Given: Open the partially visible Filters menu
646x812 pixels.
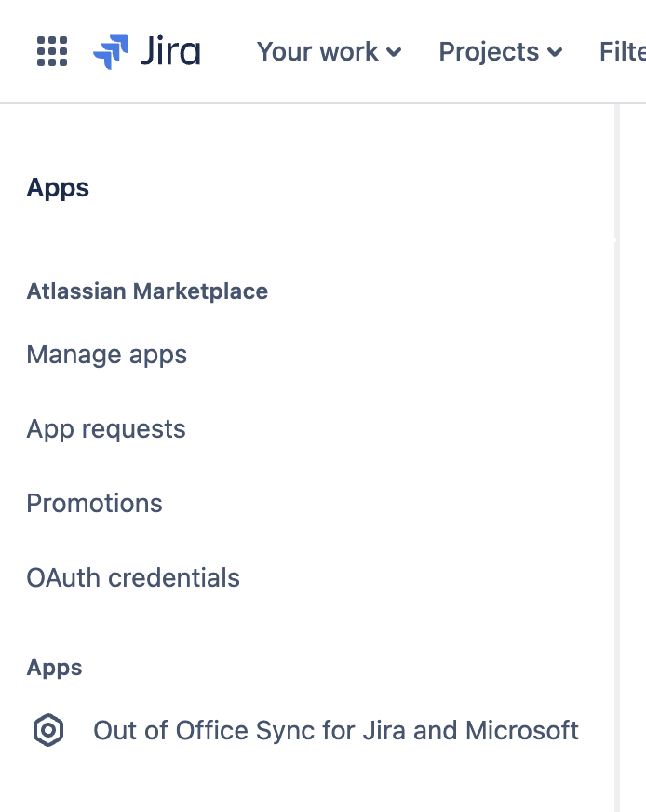Looking at the screenshot, I should point(623,51).
